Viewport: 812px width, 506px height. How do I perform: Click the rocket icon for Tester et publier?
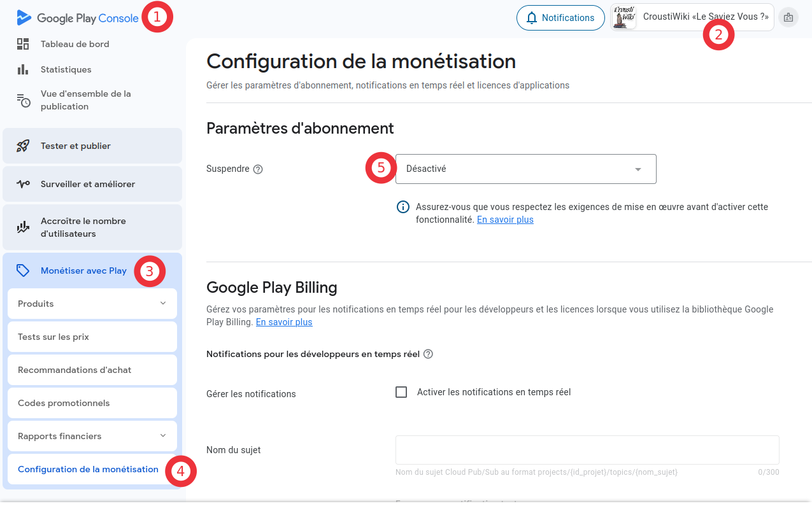point(23,146)
